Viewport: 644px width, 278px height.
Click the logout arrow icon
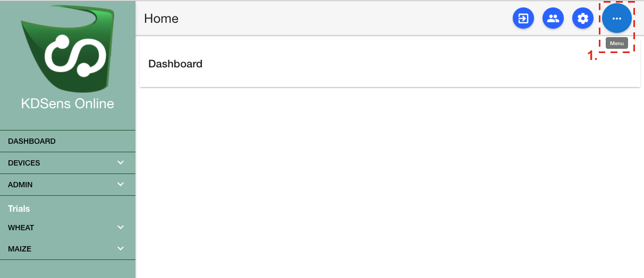point(523,19)
